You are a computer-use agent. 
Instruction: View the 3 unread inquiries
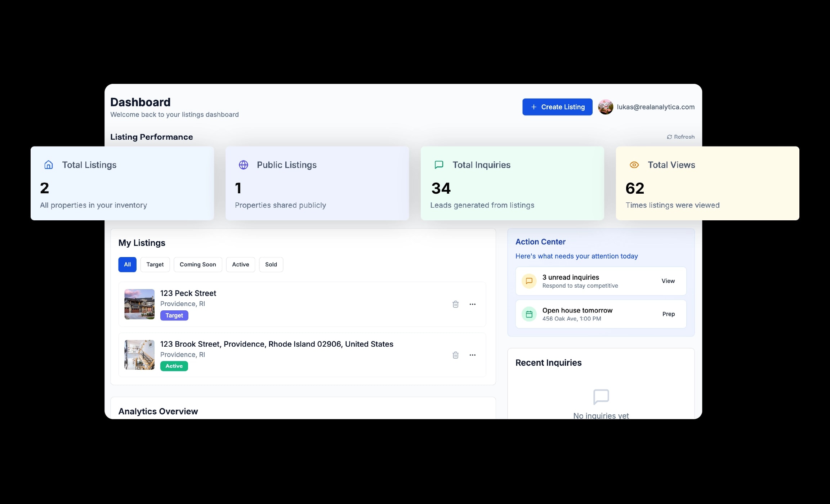point(668,281)
